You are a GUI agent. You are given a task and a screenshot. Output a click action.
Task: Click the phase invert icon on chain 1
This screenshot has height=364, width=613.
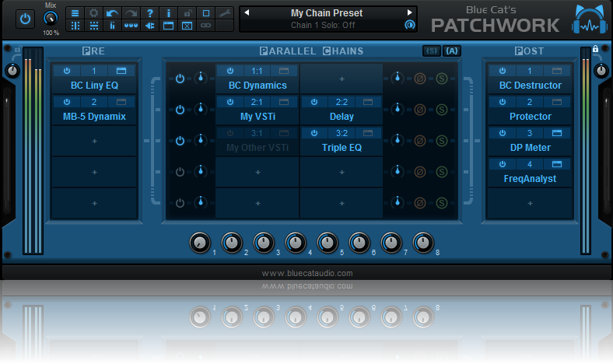tap(420, 79)
